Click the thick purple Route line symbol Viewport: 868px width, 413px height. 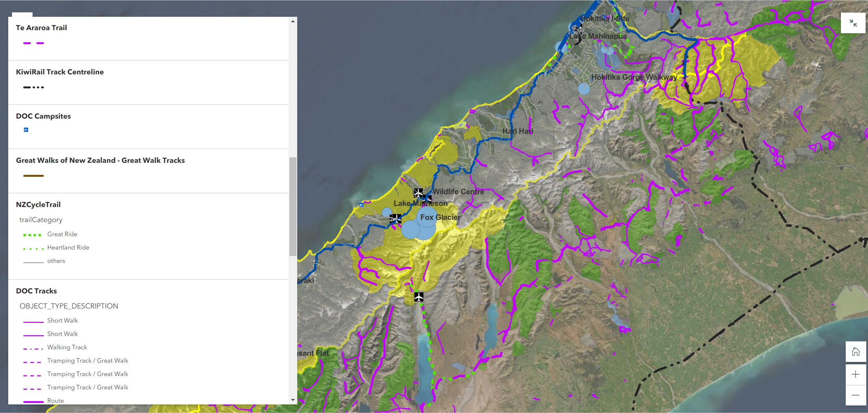pos(34,402)
